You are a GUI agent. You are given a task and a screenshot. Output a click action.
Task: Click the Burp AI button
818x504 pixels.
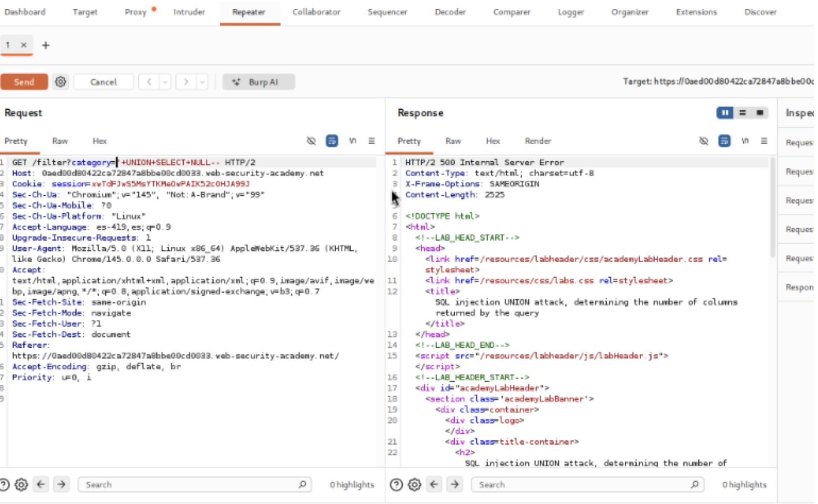point(258,82)
